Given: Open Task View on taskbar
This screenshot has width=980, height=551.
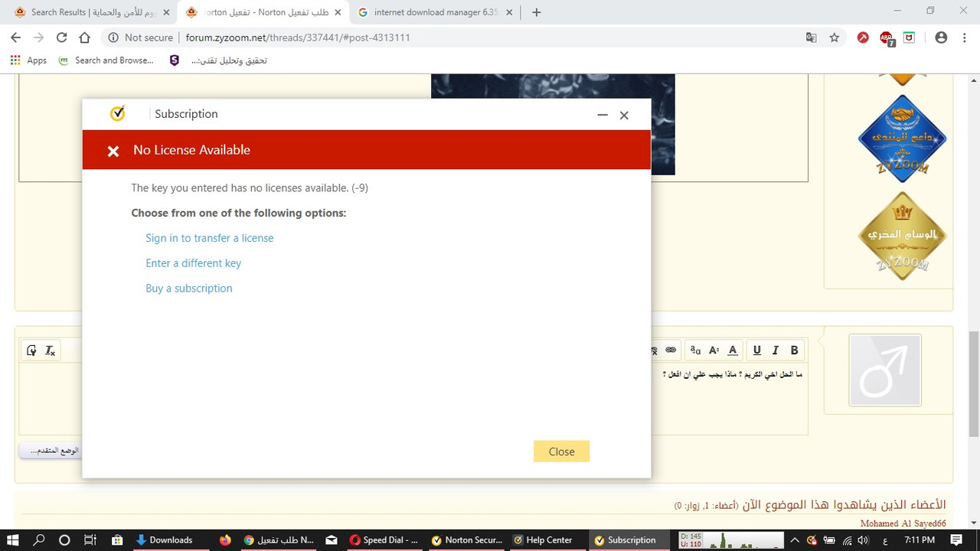Looking at the screenshot, I should coord(90,540).
